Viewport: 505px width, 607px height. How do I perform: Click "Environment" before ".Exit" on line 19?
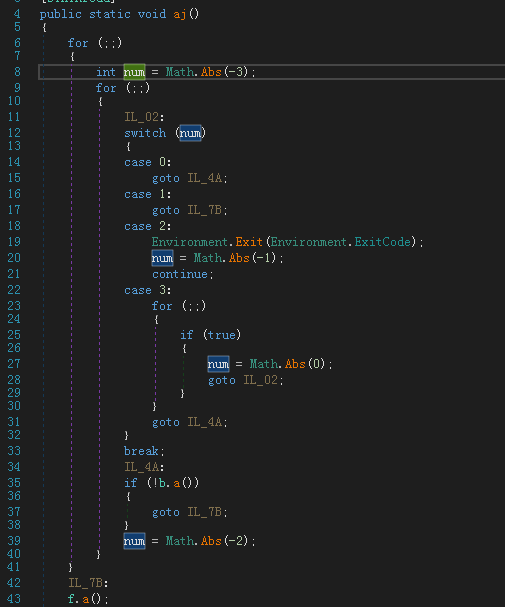190,242
